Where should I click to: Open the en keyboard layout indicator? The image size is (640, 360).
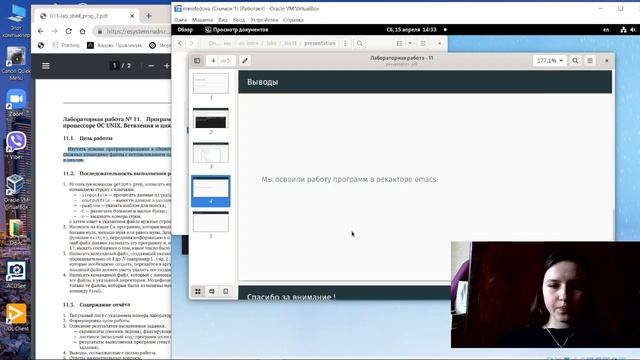606,29
